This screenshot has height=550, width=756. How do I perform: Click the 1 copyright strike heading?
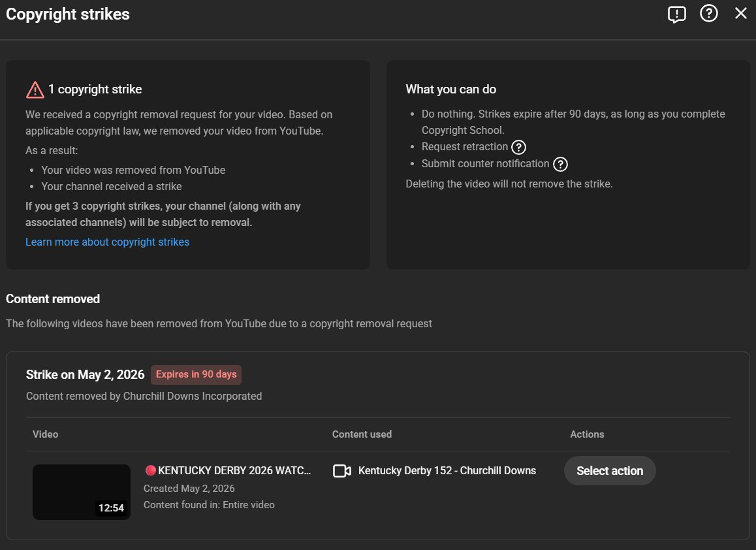click(95, 89)
